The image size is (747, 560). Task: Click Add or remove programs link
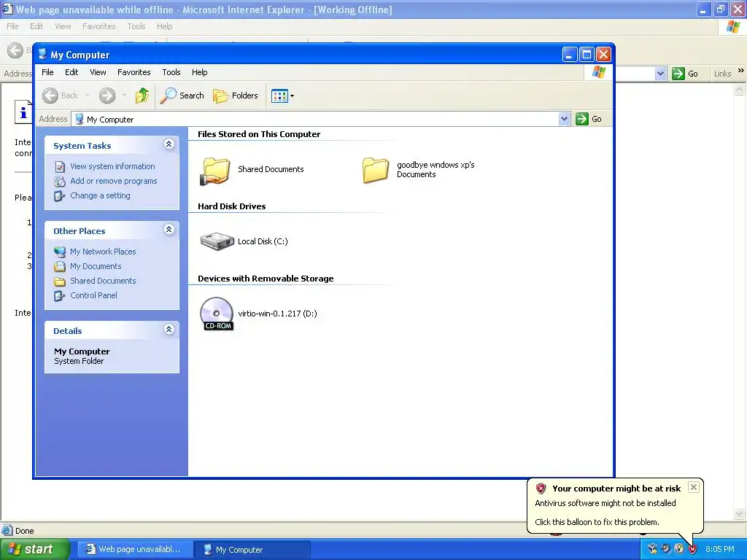(113, 181)
